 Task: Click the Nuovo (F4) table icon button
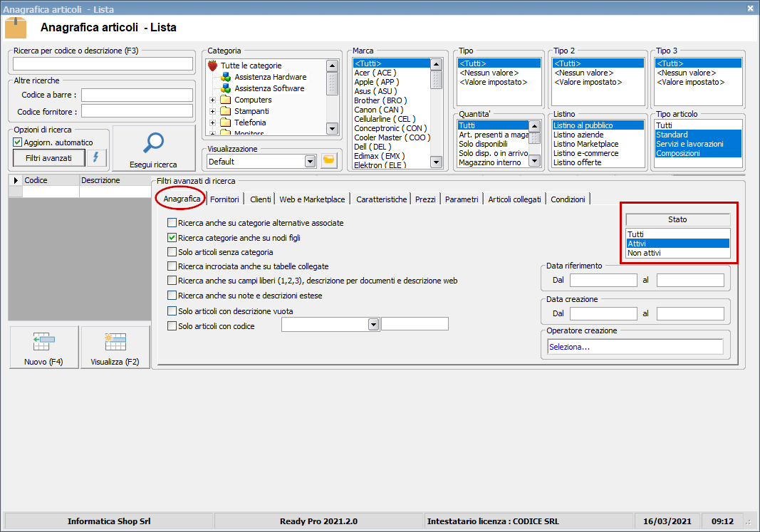pyautogui.click(x=44, y=348)
